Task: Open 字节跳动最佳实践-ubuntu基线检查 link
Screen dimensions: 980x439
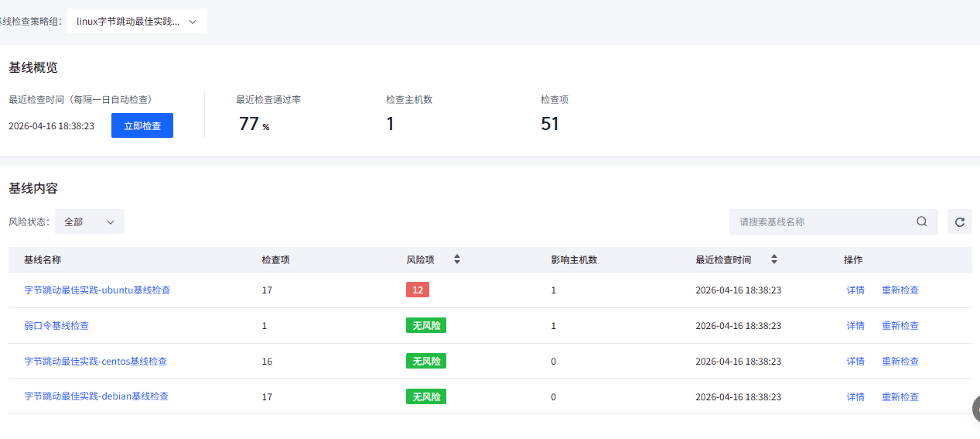Action: (97, 290)
